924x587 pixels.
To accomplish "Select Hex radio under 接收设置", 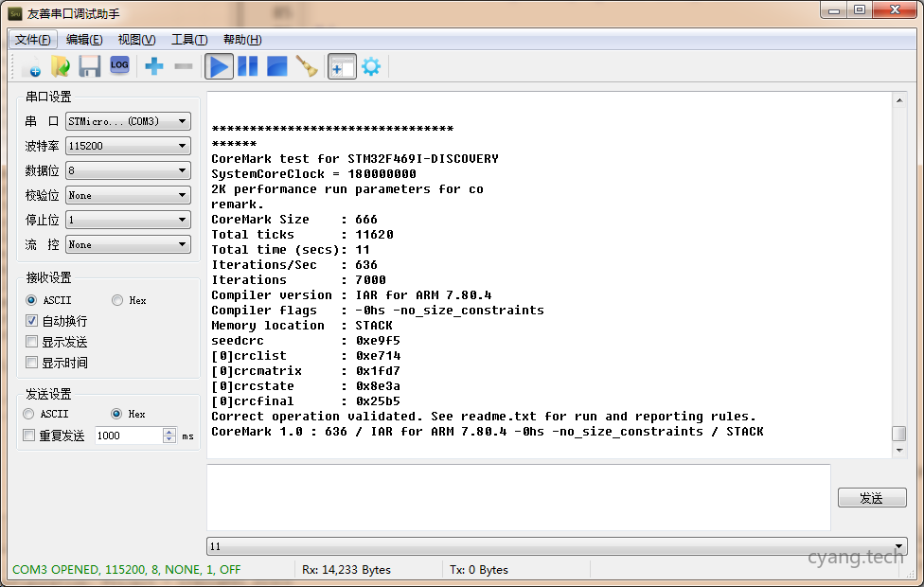I will coord(117,300).
